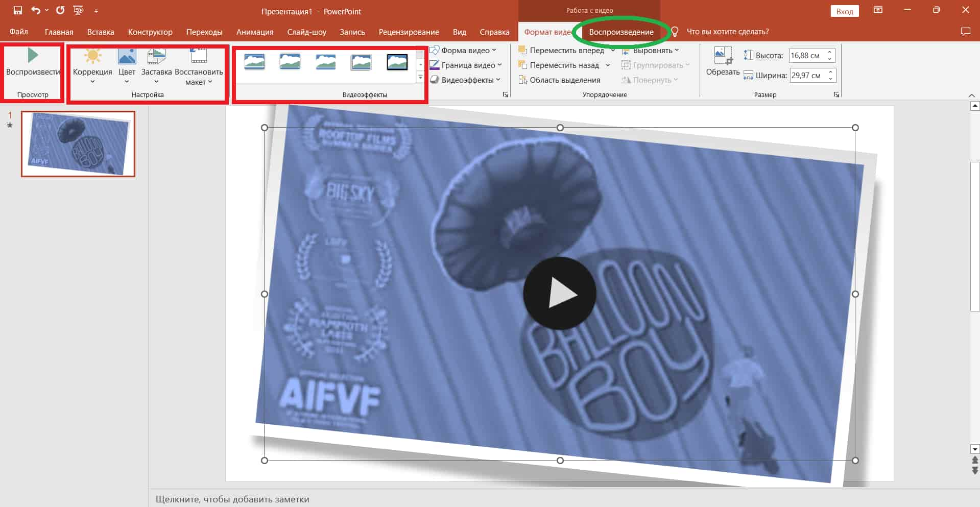Open Ribbon Display Options icon

(878, 10)
